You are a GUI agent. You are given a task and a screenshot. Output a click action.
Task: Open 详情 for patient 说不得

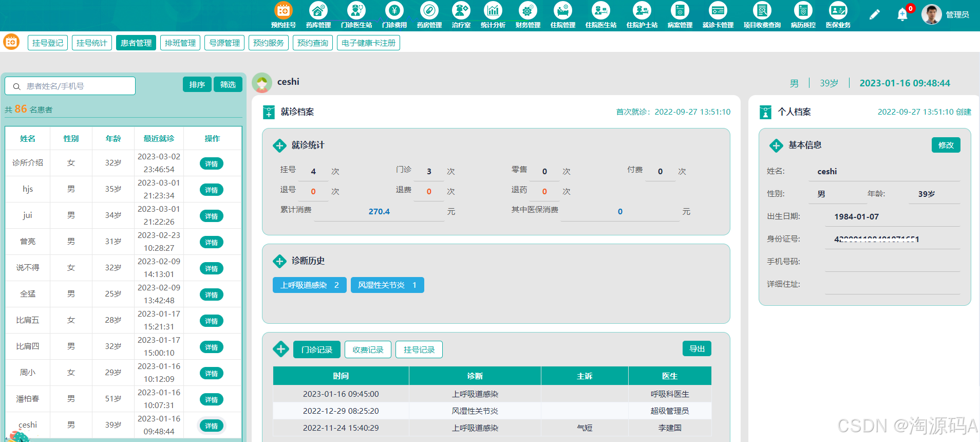(212, 268)
